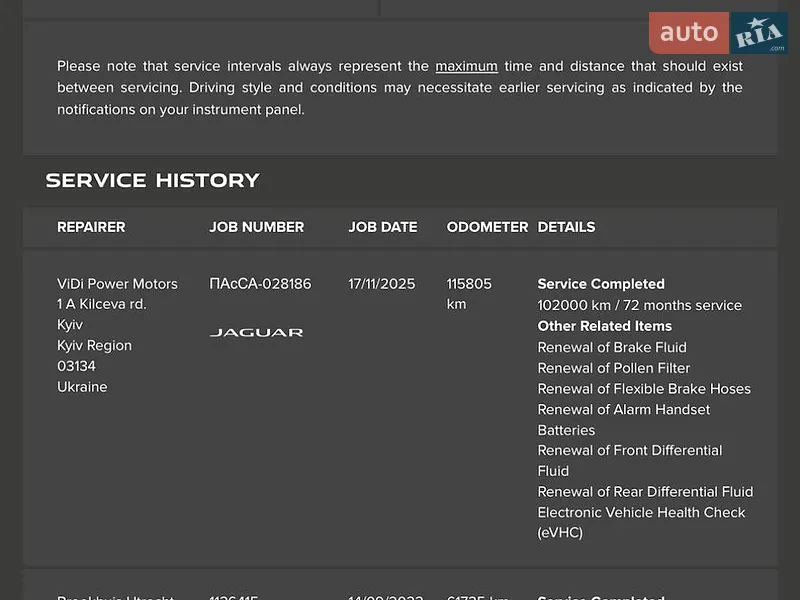Click the odometer reading 115805 km

click(x=469, y=294)
